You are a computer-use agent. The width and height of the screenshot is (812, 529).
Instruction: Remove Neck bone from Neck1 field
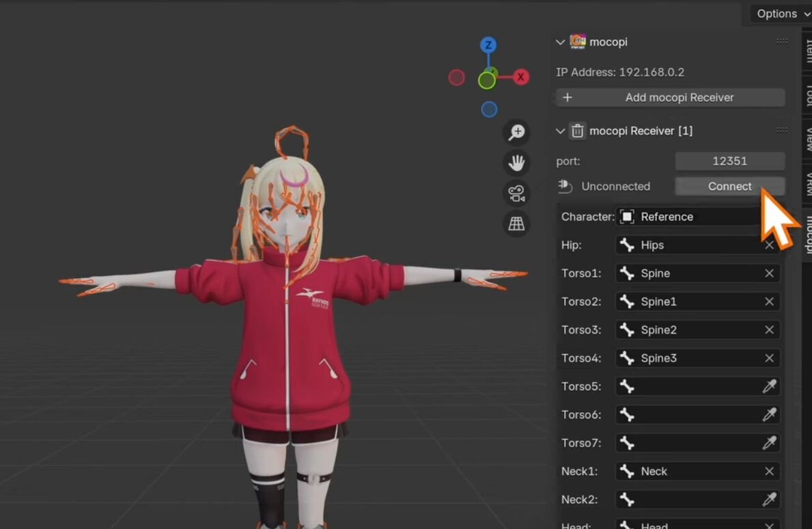coord(769,472)
